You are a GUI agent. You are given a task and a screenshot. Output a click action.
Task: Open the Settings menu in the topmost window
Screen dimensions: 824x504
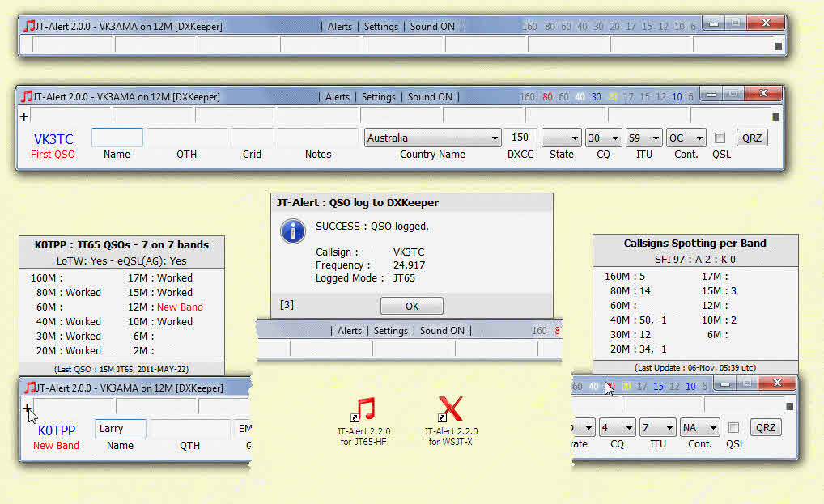point(380,26)
